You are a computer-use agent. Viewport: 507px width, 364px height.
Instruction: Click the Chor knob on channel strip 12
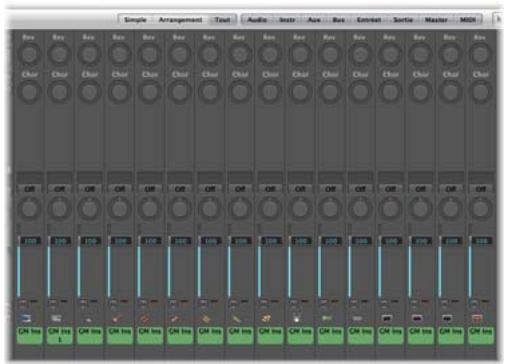point(360,92)
